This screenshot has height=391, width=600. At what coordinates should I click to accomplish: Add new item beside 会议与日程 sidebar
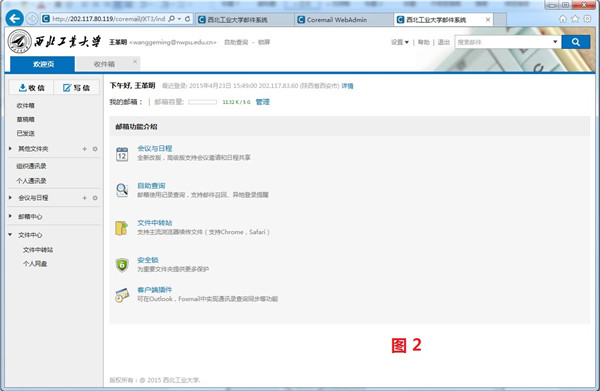point(85,198)
